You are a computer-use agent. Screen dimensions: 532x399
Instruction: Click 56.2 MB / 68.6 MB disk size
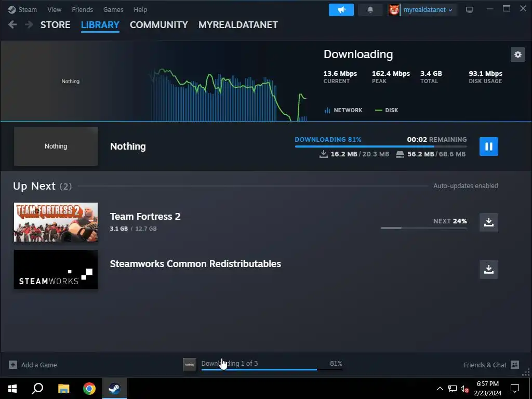[431, 154]
